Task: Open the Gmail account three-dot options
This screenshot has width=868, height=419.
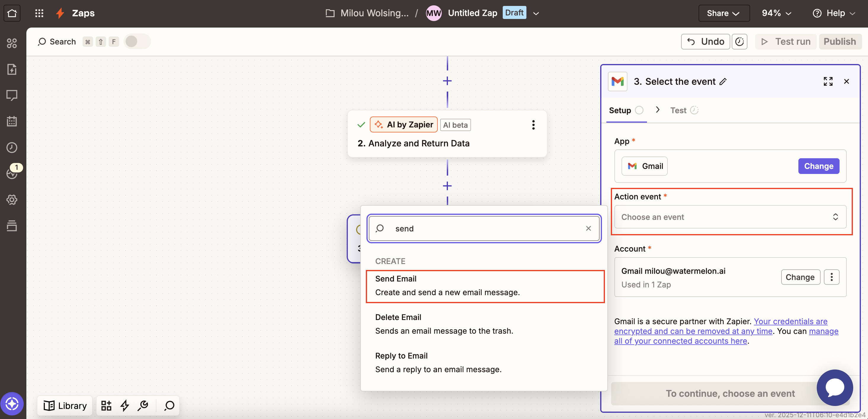Action: point(831,277)
